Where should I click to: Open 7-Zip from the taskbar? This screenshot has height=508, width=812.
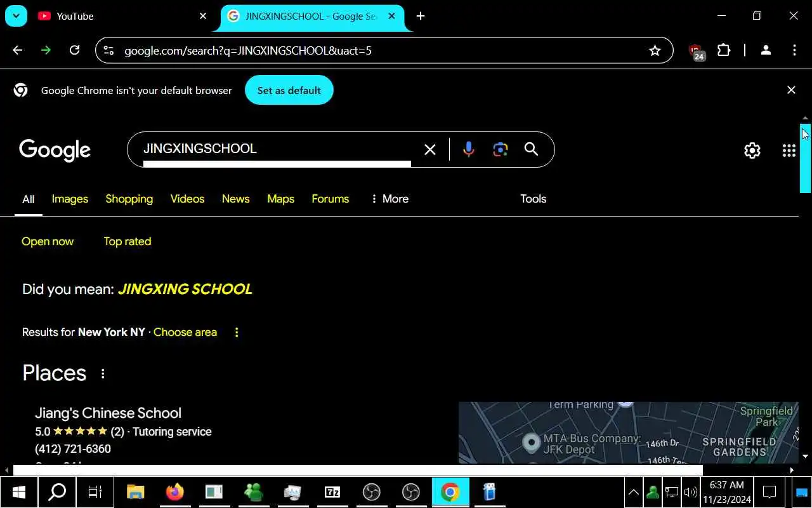point(332,492)
